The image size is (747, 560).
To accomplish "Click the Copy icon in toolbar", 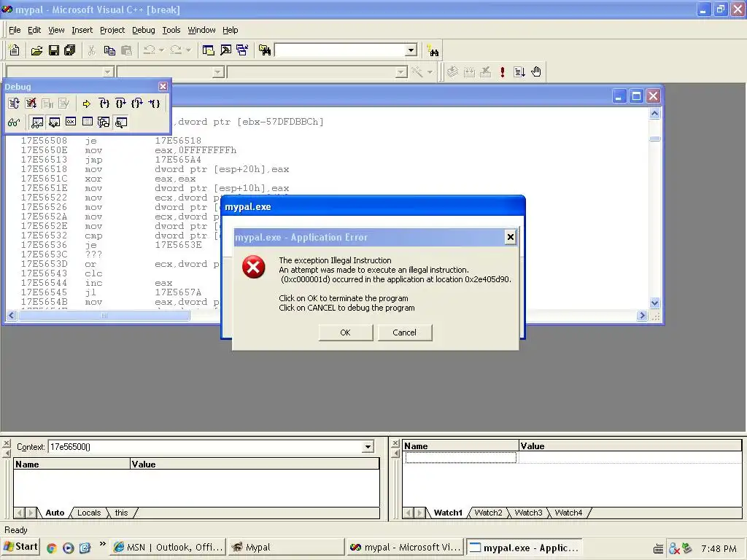I will click(109, 50).
